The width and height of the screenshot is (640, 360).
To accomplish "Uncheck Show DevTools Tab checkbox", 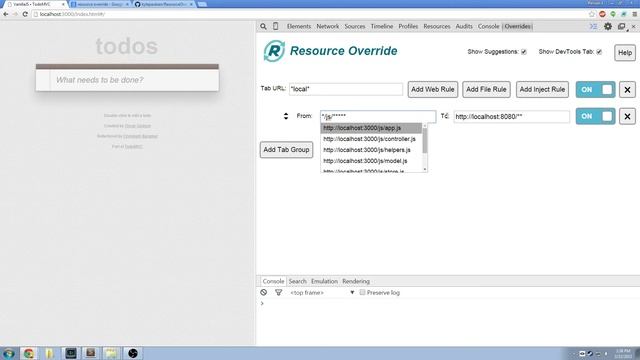I will (599, 52).
